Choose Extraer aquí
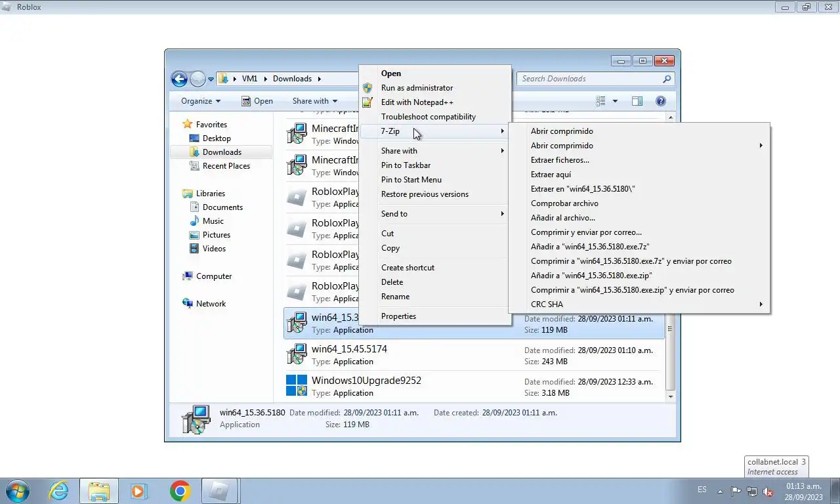The image size is (840, 504). (639, 175)
